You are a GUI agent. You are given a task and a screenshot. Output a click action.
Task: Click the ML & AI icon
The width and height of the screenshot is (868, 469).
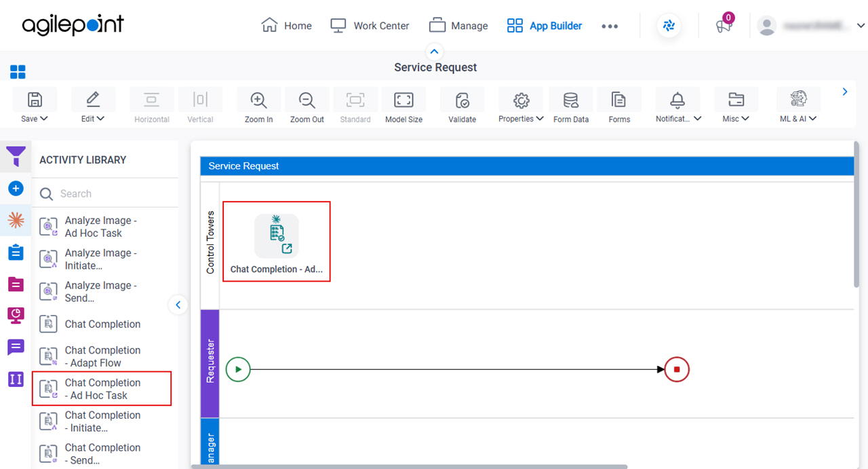(x=798, y=99)
